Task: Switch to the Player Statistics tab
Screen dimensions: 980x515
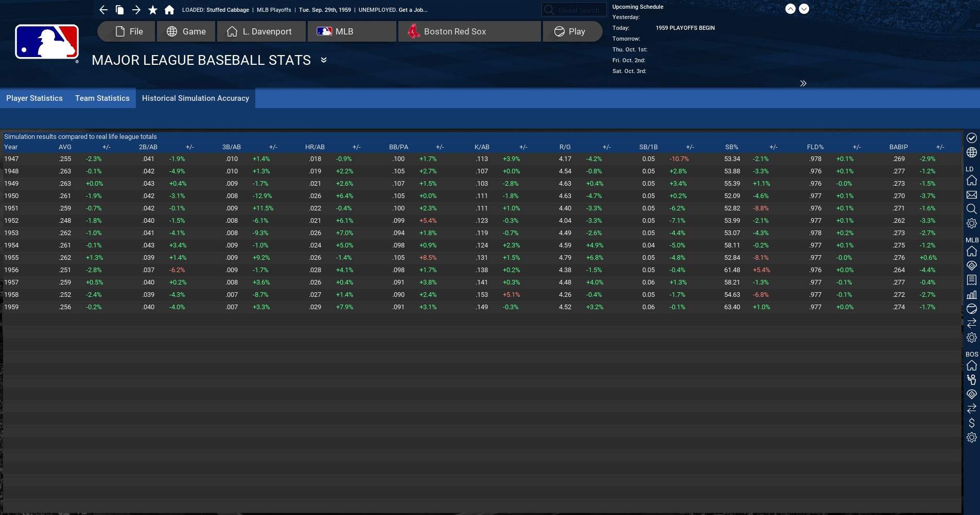Action: (34, 98)
